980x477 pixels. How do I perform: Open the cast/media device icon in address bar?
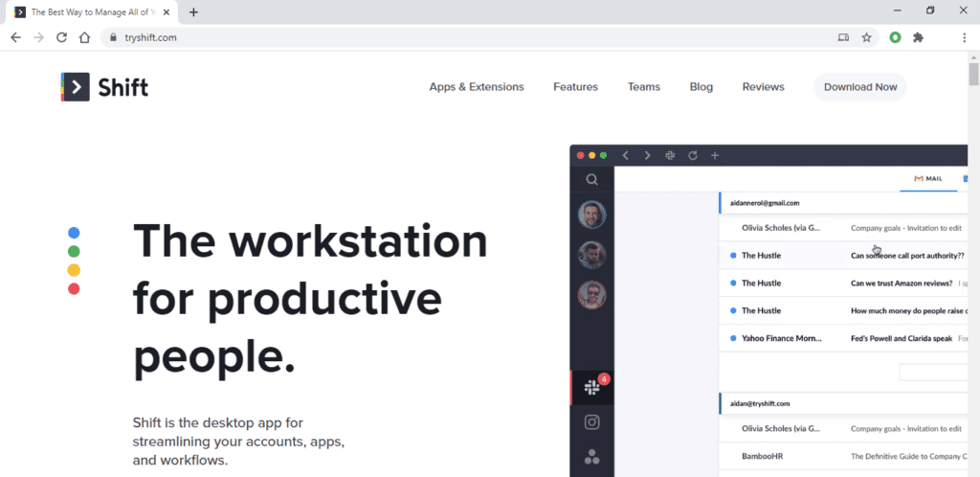pos(843,37)
